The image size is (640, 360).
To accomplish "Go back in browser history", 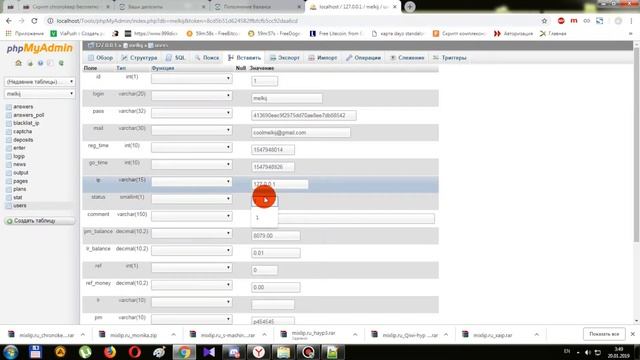I will [9, 21].
